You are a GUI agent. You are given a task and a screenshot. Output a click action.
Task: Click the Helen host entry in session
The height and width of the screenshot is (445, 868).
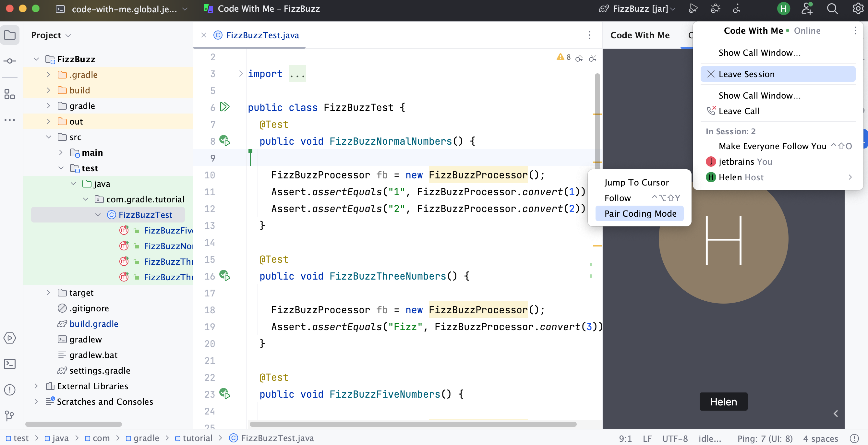(777, 177)
